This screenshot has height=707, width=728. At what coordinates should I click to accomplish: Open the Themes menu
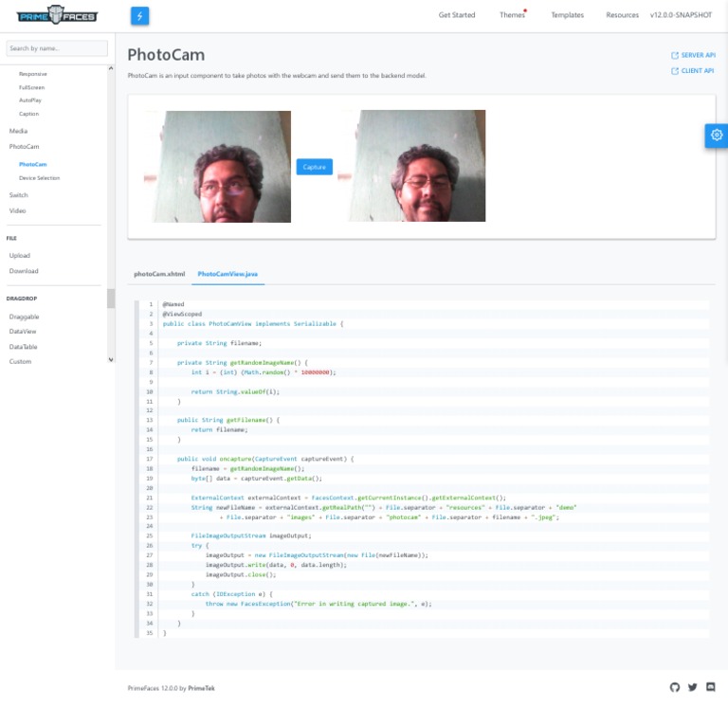click(512, 15)
